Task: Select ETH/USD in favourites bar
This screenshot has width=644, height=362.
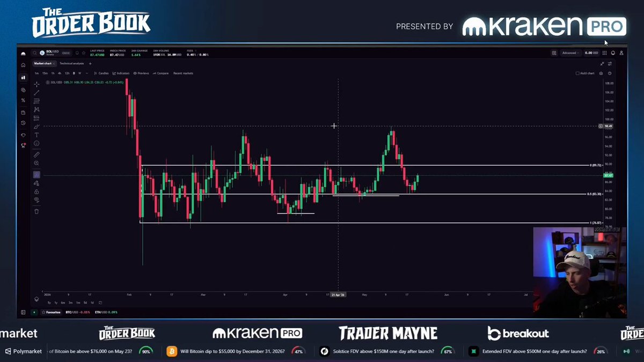Action: (106, 312)
